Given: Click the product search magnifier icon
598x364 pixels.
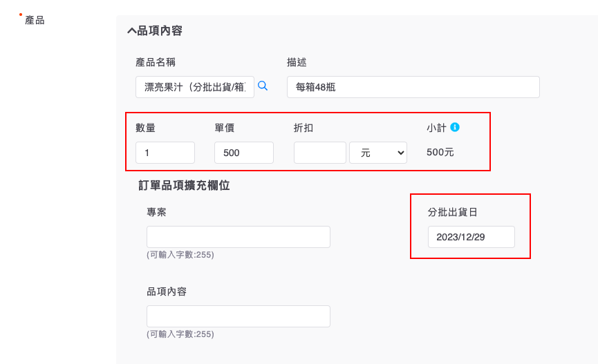Looking at the screenshot, I should (x=263, y=86).
